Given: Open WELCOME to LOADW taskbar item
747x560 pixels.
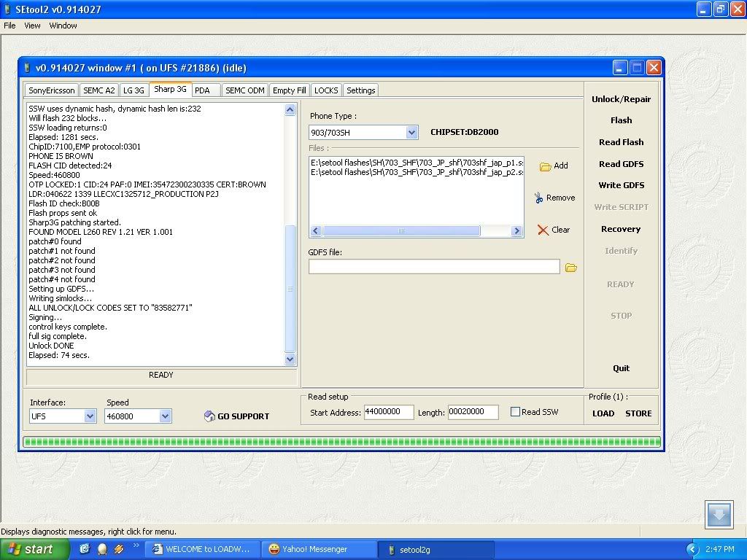Looking at the screenshot, I should 201,550.
